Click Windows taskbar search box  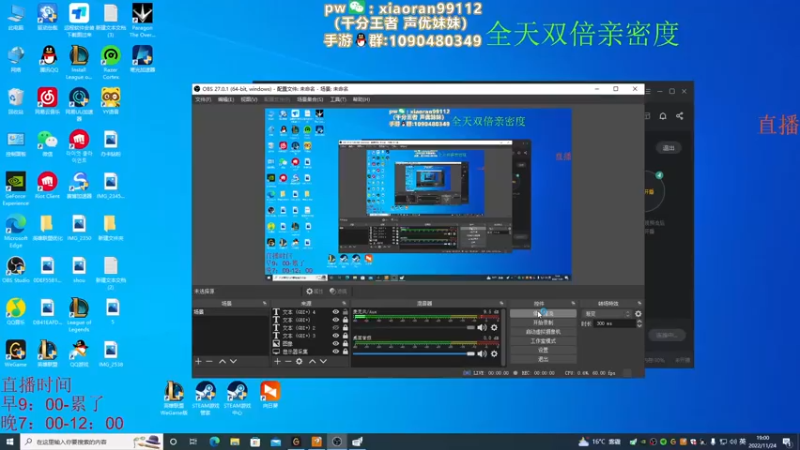(x=92, y=442)
